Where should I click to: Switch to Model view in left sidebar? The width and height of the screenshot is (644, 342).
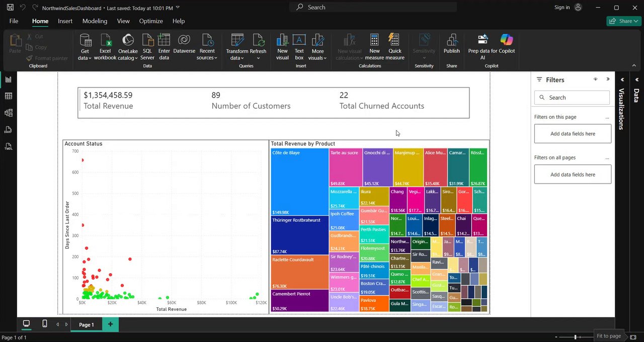coord(8,113)
